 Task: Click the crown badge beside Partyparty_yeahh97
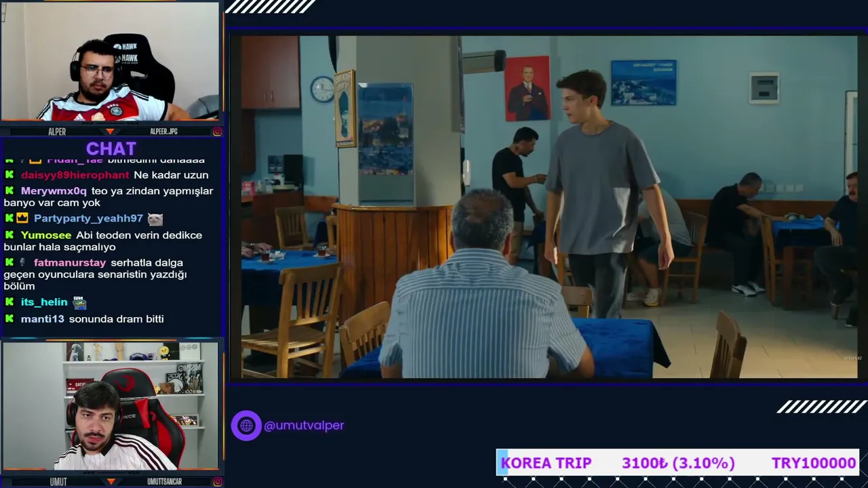(x=22, y=218)
